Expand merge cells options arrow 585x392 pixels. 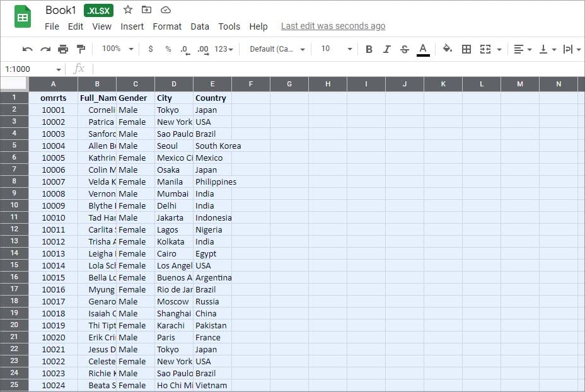click(499, 49)
